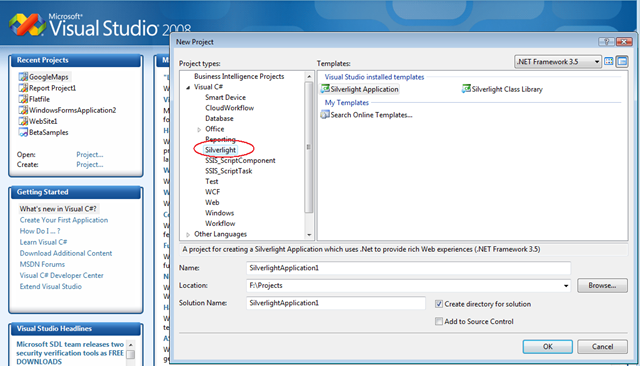
Task: Select Database project type
Action: (x=219, y=118)
